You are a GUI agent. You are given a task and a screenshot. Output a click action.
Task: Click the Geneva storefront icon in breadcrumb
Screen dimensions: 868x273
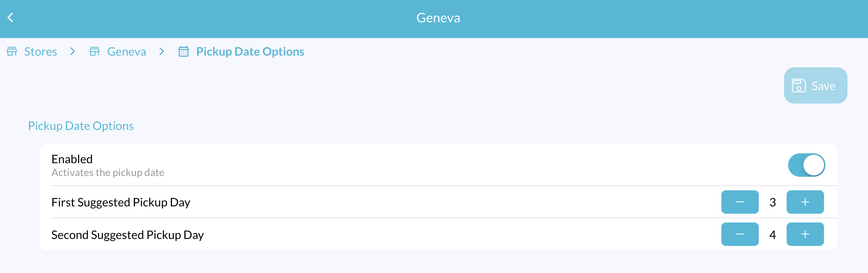[x=95, y=51]
